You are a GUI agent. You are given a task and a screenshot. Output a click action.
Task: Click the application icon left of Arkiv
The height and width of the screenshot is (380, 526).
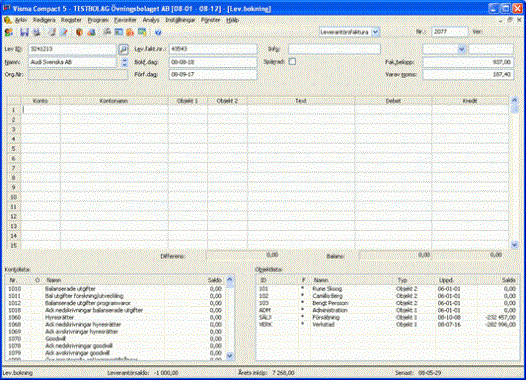click(x=7, y=20)
